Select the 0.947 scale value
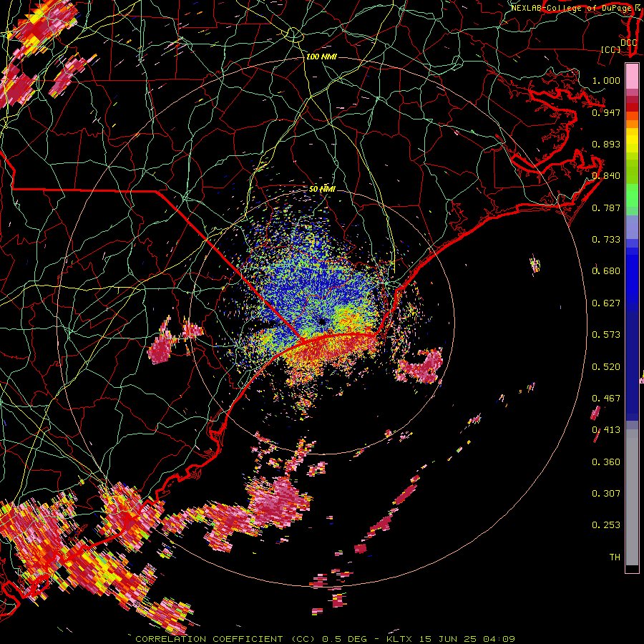This screenshot has height=644, width=644. pos(606,112)
